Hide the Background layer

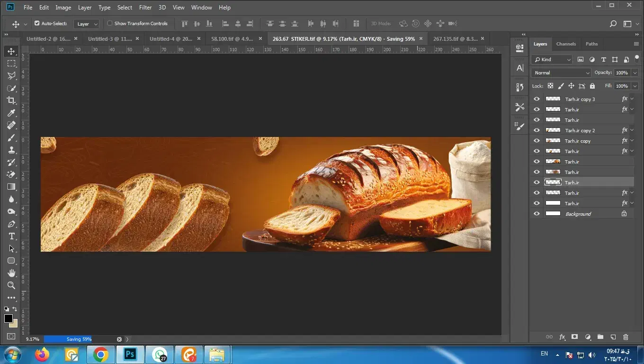(537, 214)
